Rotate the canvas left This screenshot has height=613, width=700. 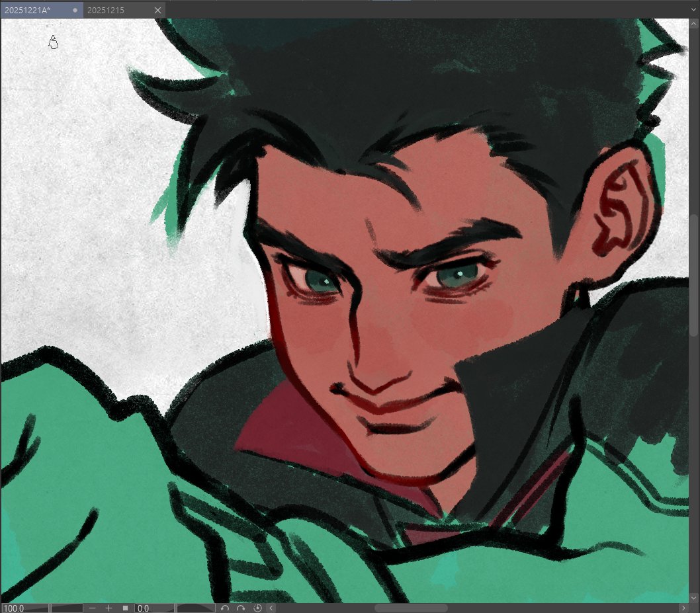pos(224,608)
